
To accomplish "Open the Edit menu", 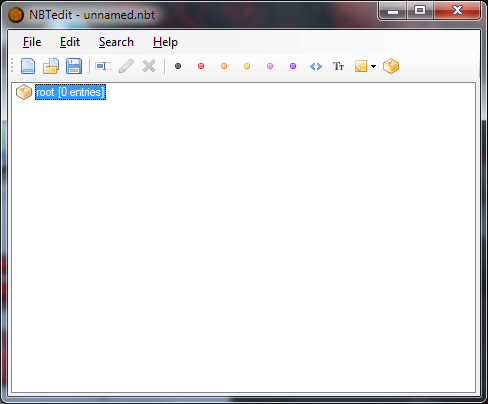I will (70, 42).
